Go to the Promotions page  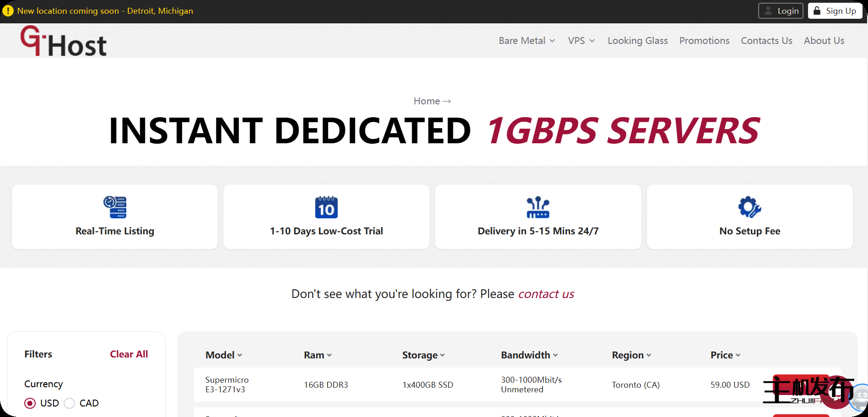pos(704,41)
